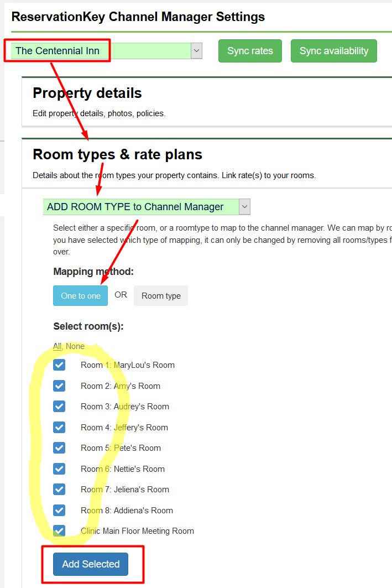This screenshot has width=392, height=588.
Task: Select Room type mapping method
Action: (161, 296)
